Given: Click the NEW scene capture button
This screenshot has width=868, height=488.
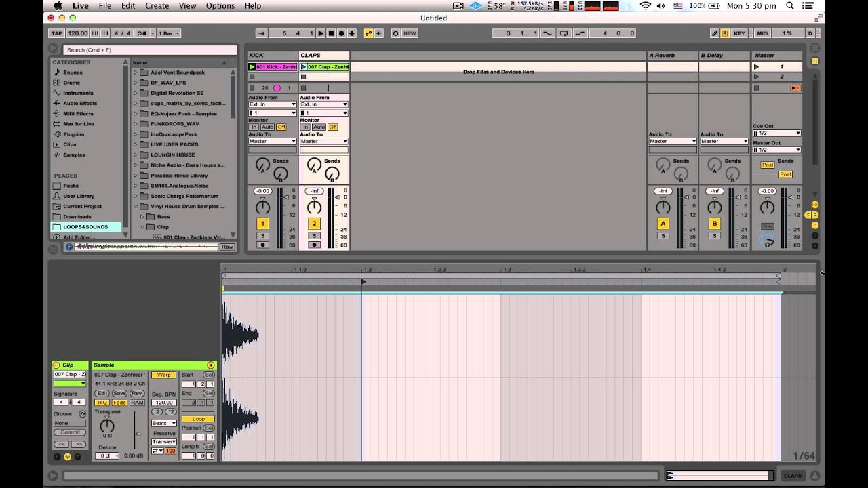Looking at the screenshot, I should click(x=410, y=33).
